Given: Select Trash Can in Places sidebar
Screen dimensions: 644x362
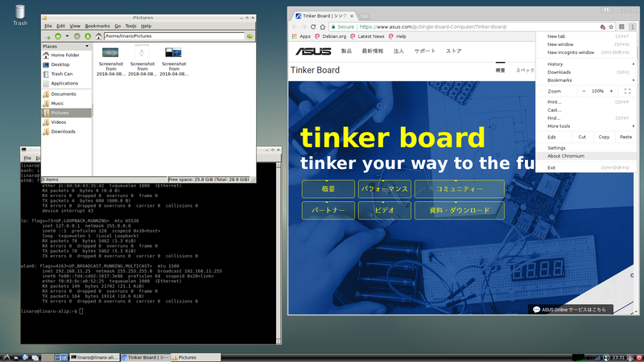Looking at the screenshot, I should 66,74.
